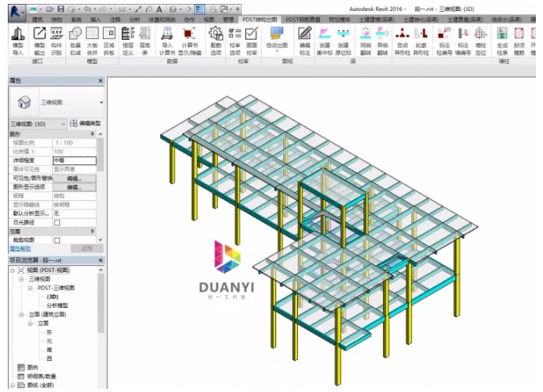This screenshot has height=392, width=543.
Task: Select 分析模型 view in project browser
Action: 57,305
